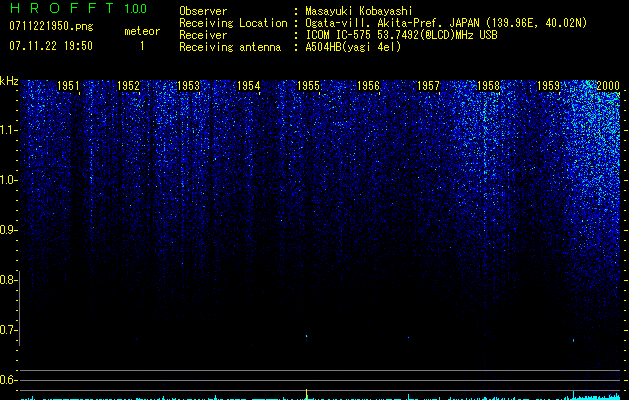Click the Observer field label

pyautogui.click(x=203, y=11)
